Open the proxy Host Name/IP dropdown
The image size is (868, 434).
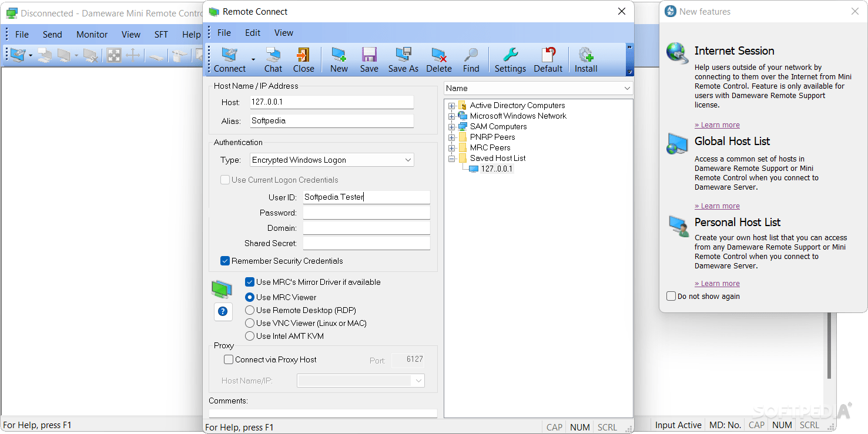pos(361,381)
